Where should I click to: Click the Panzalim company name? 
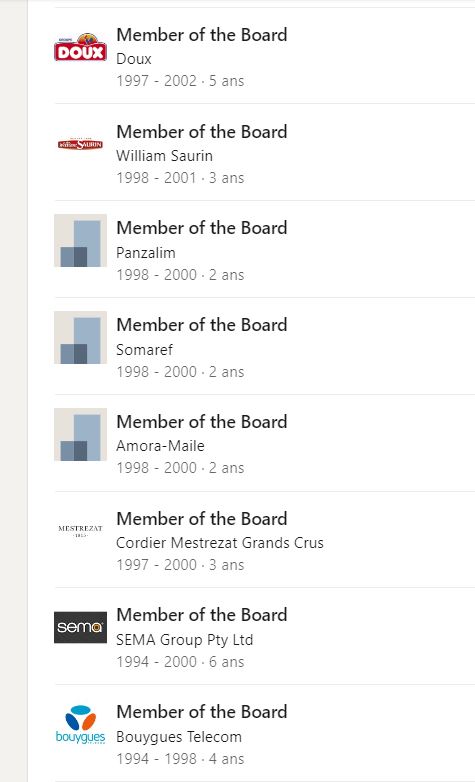(x=146, y=252)
